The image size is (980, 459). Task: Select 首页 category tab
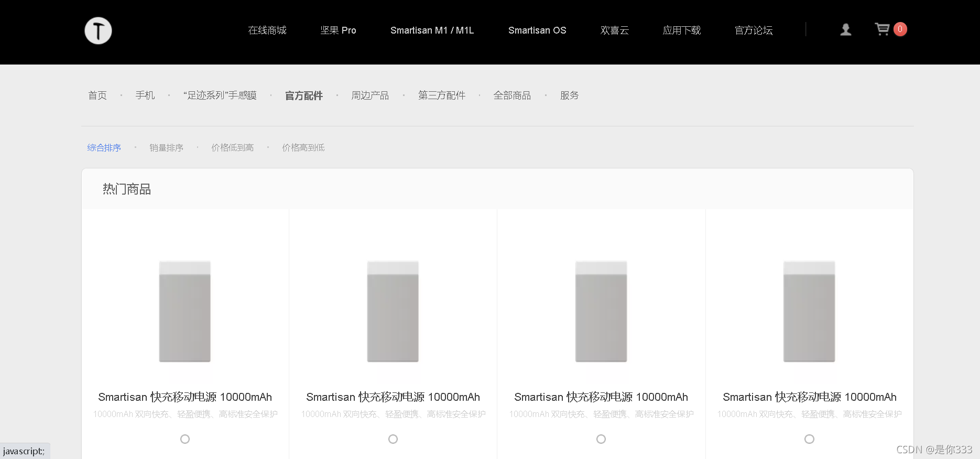[x=97, y=95]
